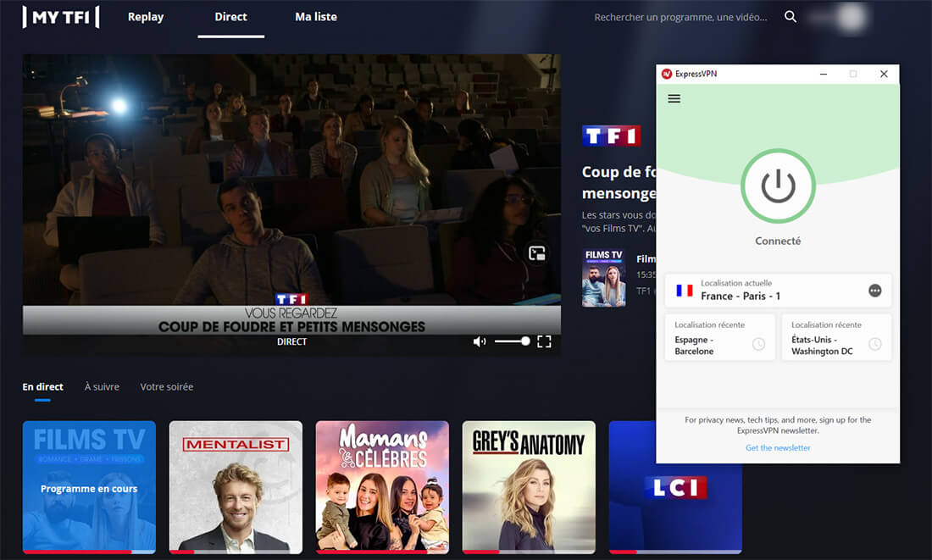
Task: Open the LCI channel thumbnail
Action: click(675, 487)
